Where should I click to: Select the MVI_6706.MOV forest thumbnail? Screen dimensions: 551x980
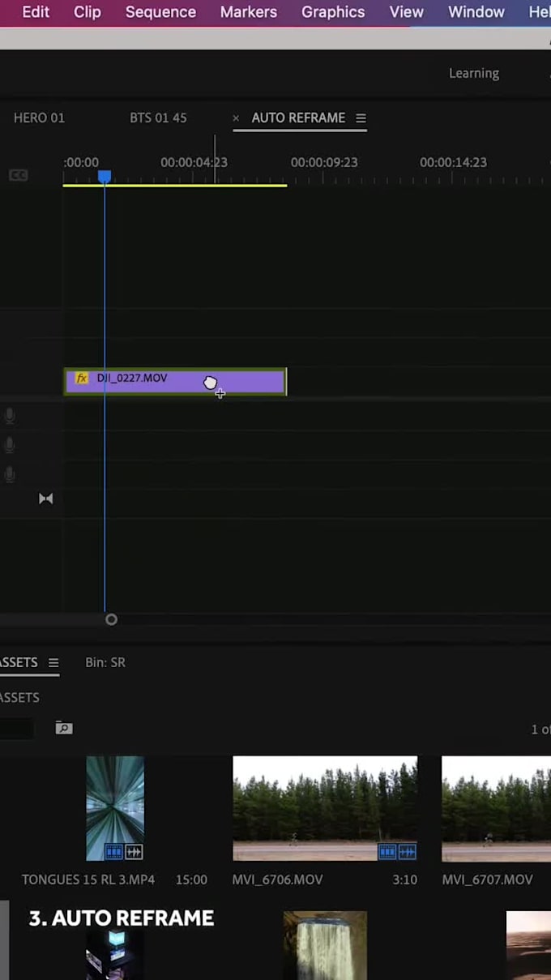[x=325, y=808]
